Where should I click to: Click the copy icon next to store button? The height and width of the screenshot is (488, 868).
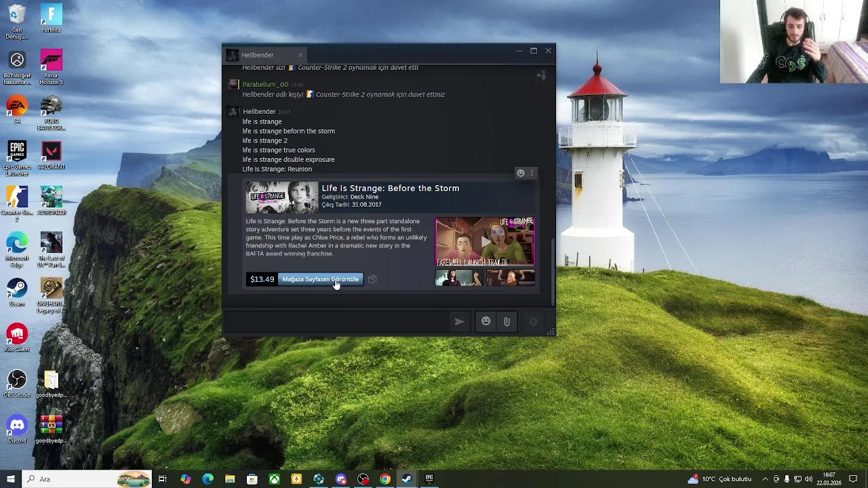pos(372,279)
